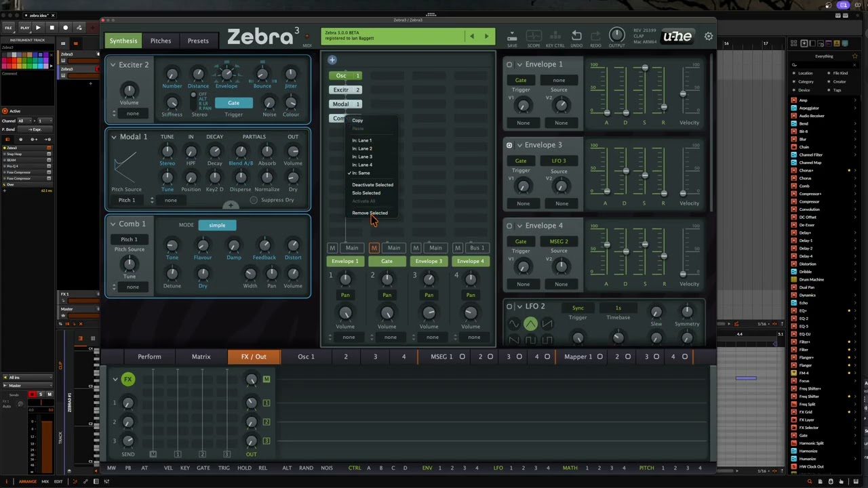Load the next preset arrow
The height and width of the screenshot is (488, 868).
pyautogui.click(x=486, y=36)
